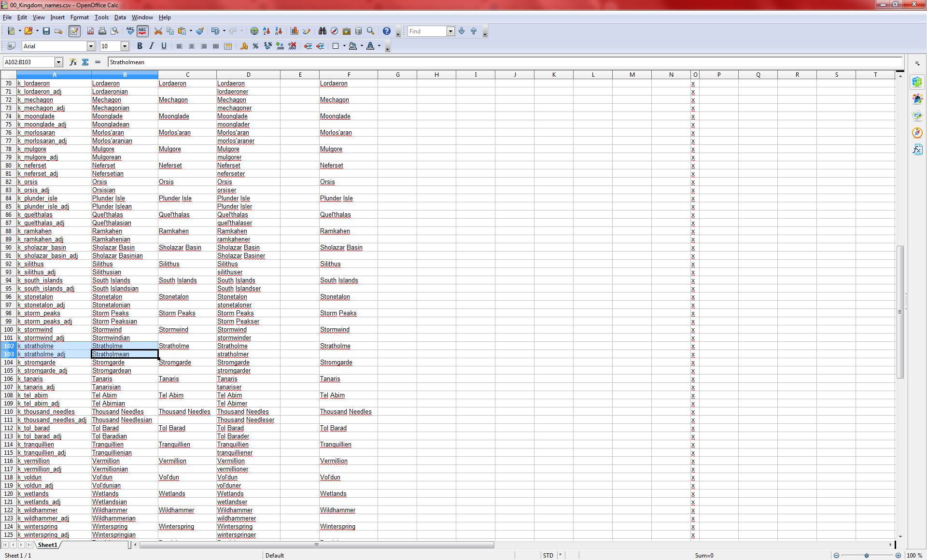Sort ascending A to Z
Screen dimensions: 927x560
pyautogui.click(x=267, y=31)
